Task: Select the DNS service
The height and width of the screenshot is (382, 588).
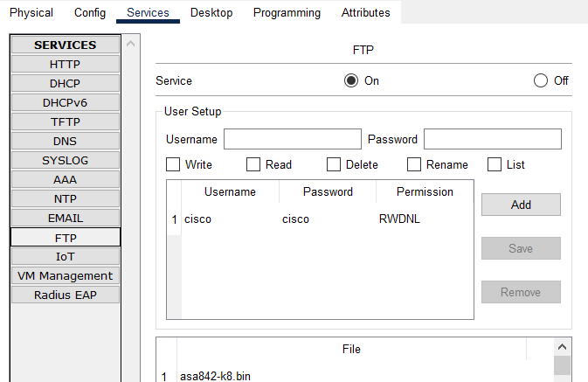Action: click(x=66, y=142)
